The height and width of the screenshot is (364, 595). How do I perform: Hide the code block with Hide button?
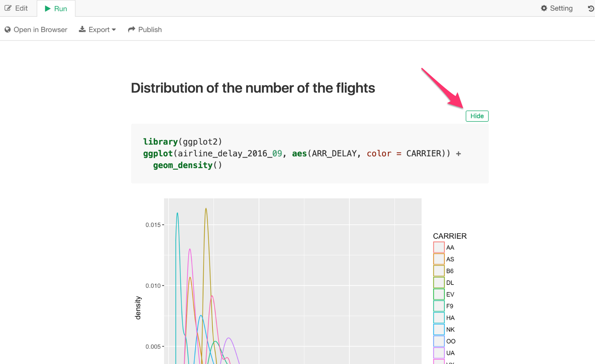pyautogui.click(x=477, y=116)
